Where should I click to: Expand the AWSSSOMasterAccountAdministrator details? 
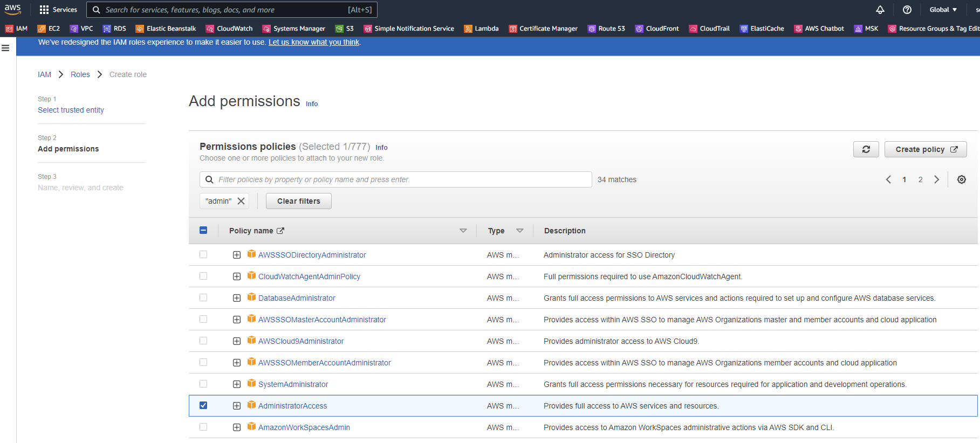pyautogui.click(x=237, y=320)
